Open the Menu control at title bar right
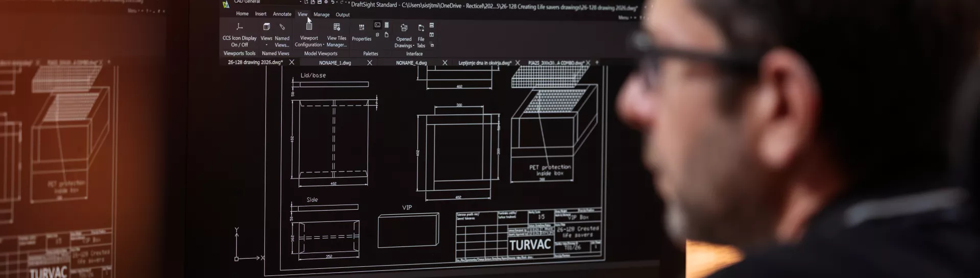Screen dimensions: 980x278 626,17
